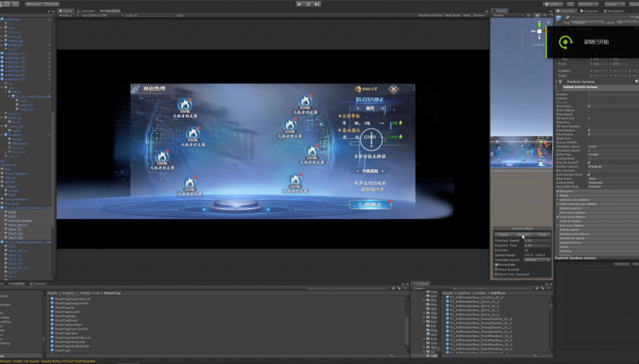
Task: Open the Tag dropdown showing Untagged
Action: [x=587, y=22]
